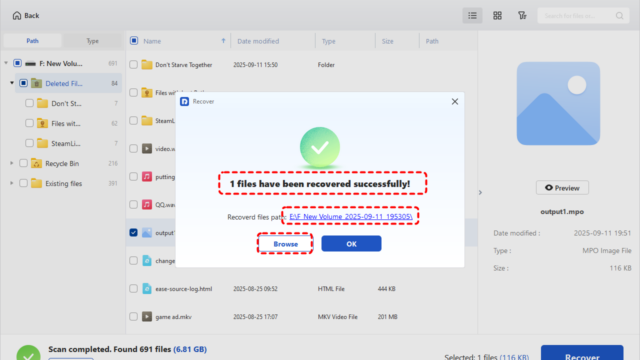
Task: Click the F: drive icon in tree
Action: (x=30, y=64)
